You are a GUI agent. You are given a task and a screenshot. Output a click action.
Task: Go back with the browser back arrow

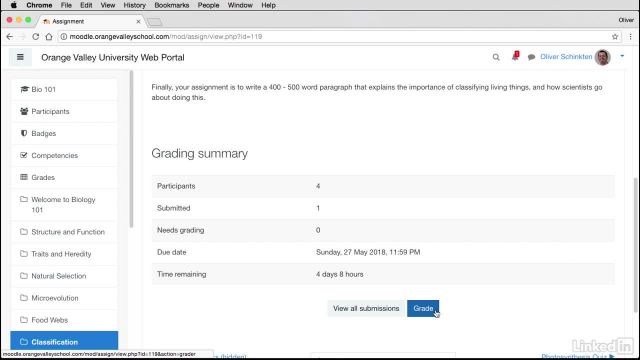pyautogui.click(x=10, y=37)
